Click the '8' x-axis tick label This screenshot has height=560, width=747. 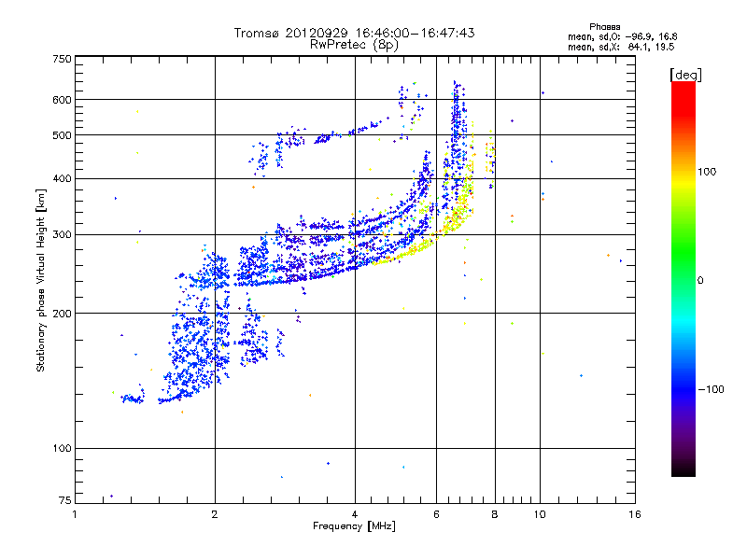(495, 514)
